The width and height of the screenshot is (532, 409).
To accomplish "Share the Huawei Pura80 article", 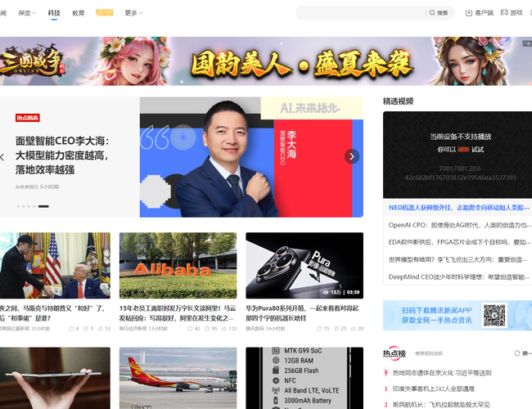I will (x=354, y=329).
